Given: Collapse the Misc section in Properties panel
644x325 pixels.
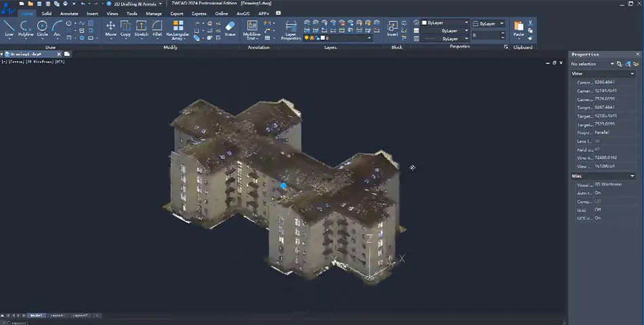Looking at the screenshot, I should (x=633, y=176).
